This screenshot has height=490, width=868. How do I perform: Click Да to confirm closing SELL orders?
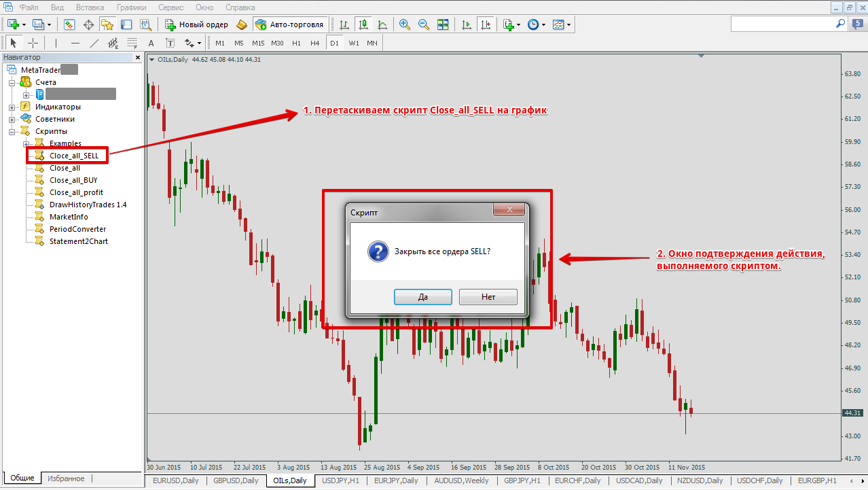click(x=423, y=297)
